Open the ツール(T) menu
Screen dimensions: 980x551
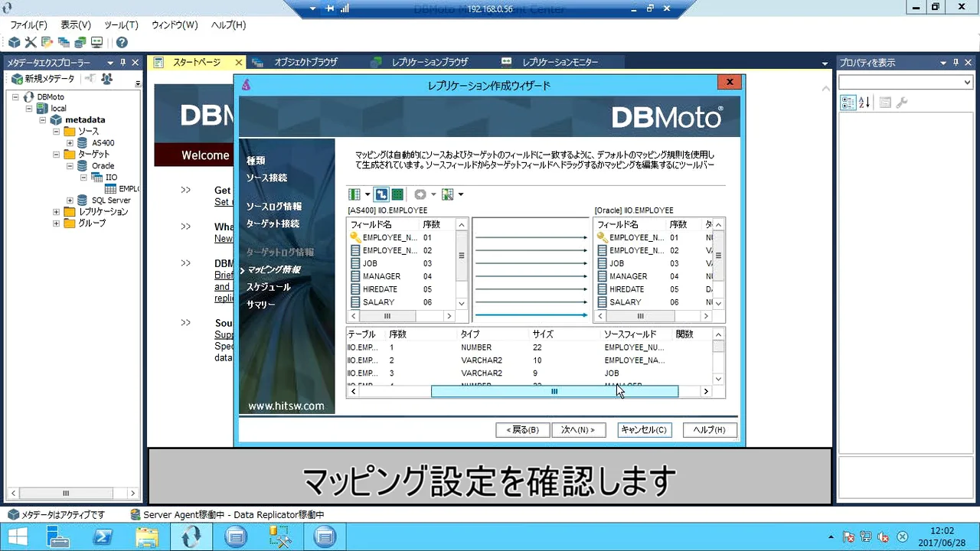(121, 25)
